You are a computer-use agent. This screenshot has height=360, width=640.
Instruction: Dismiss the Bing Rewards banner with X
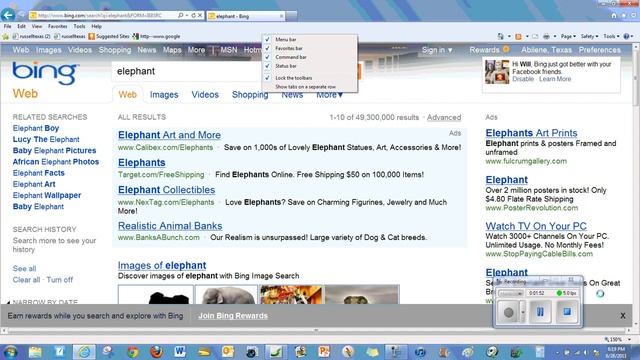[623, 316]
